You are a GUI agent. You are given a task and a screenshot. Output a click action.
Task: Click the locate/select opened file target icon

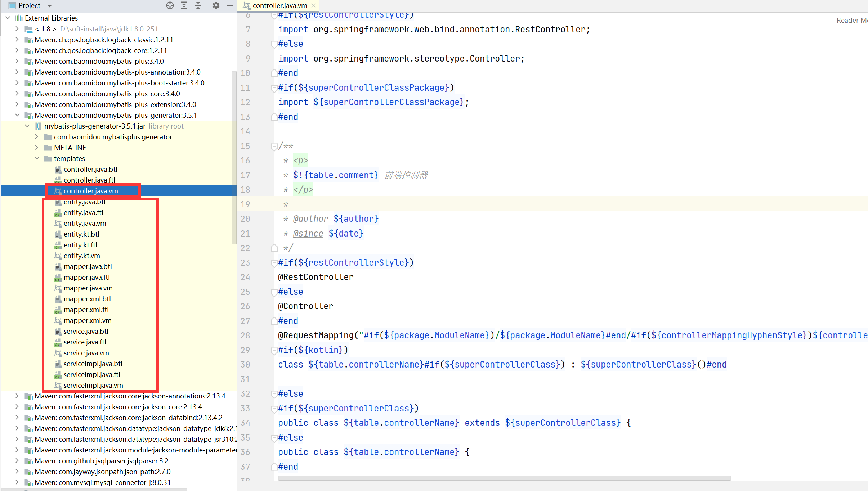[x=170, y=5]
